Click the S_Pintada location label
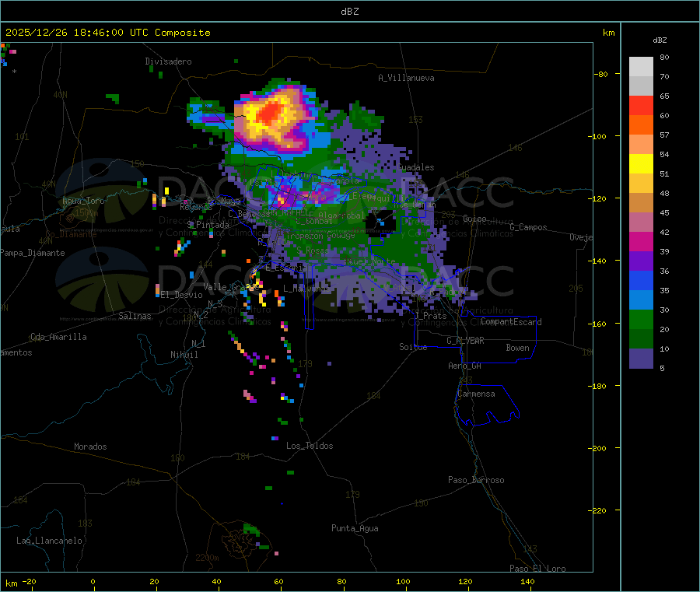The height and width of the screenshot is (592, 700). click(x=208, y=225)
